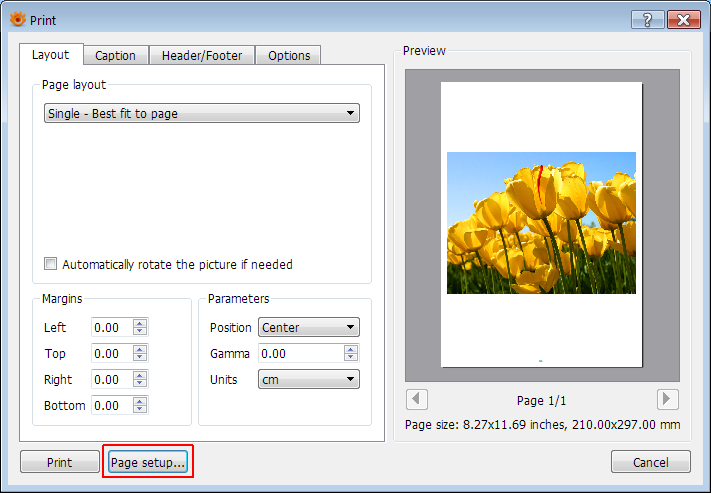Click the XnView icon in title bar

click(x=18, y=20)
